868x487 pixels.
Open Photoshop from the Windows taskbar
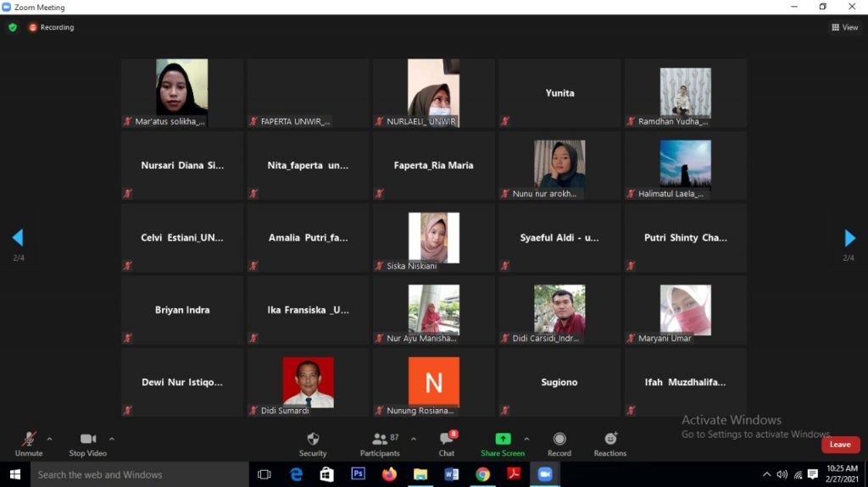coord(358,474)
